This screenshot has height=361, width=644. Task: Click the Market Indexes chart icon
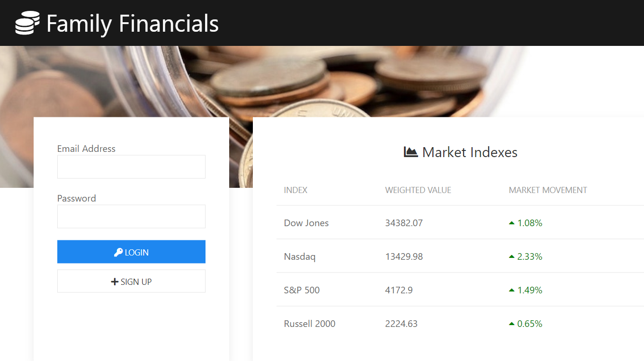pos(411,152)
